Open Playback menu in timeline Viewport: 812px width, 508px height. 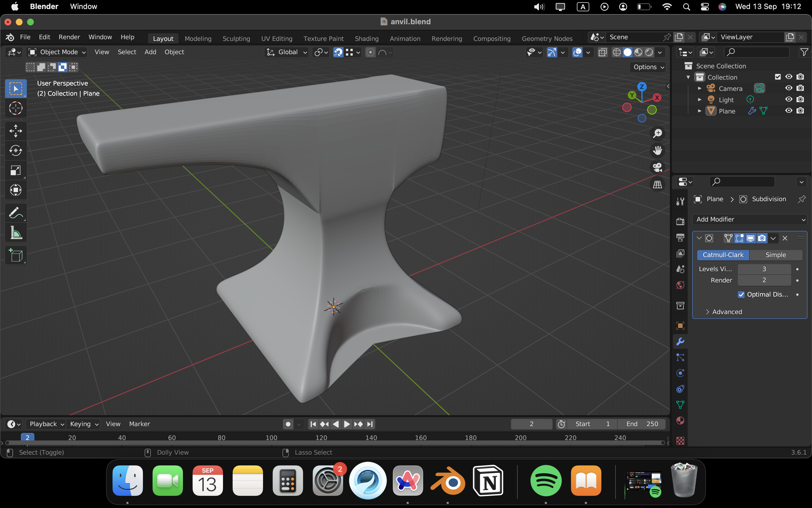tap(46, 424)
